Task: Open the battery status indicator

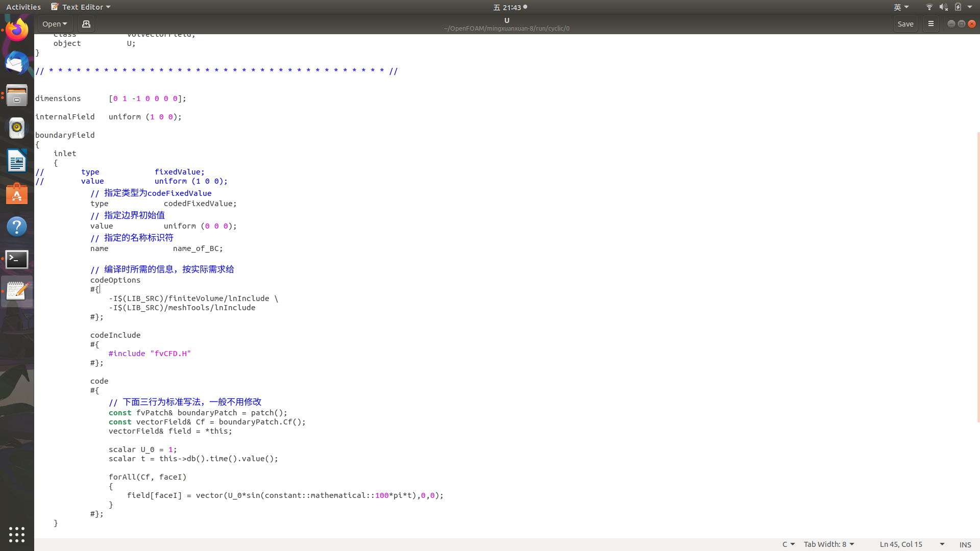Action: click(958, 7)
